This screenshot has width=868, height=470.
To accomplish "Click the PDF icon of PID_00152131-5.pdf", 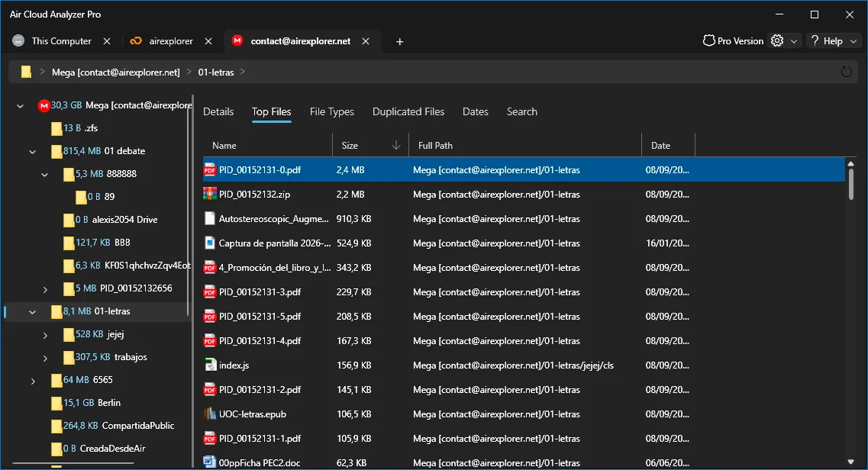I will [x=209, y=317].
